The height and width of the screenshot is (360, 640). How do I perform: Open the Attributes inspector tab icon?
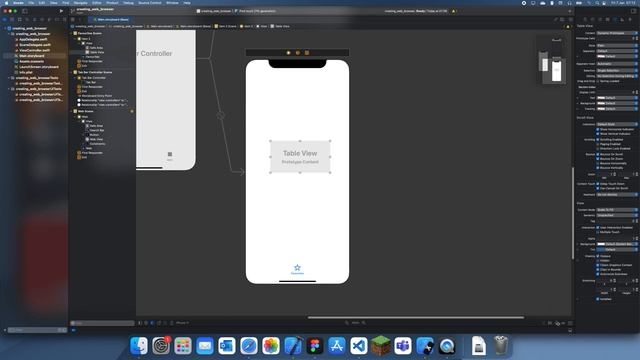615,19
